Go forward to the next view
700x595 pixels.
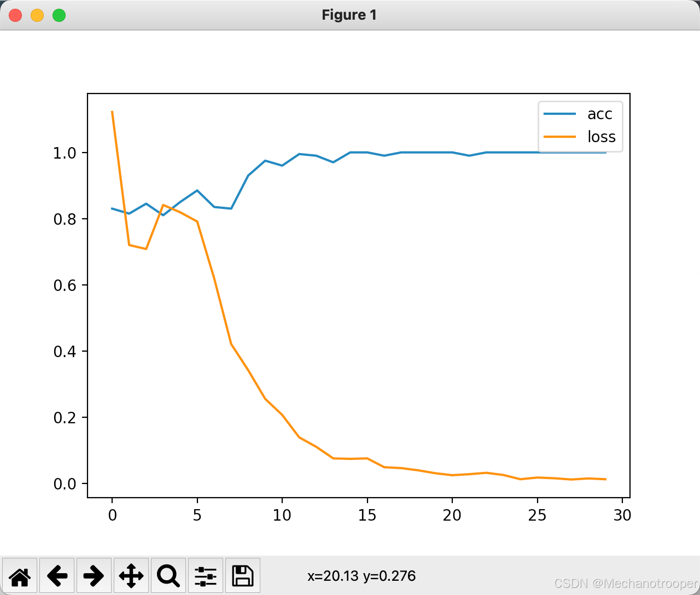click(94, 575)
